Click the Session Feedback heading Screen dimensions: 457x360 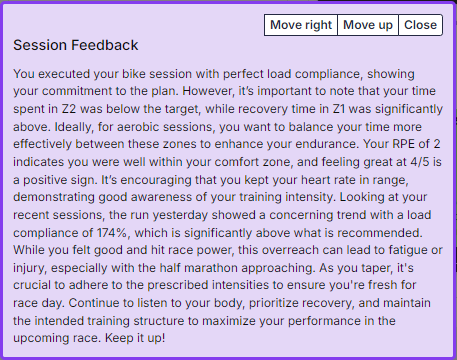[x=75, y=45]
